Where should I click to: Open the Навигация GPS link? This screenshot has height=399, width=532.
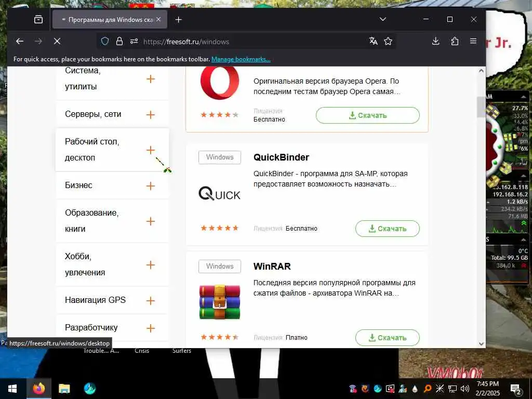pyautogui.click(x=96, y=300)
